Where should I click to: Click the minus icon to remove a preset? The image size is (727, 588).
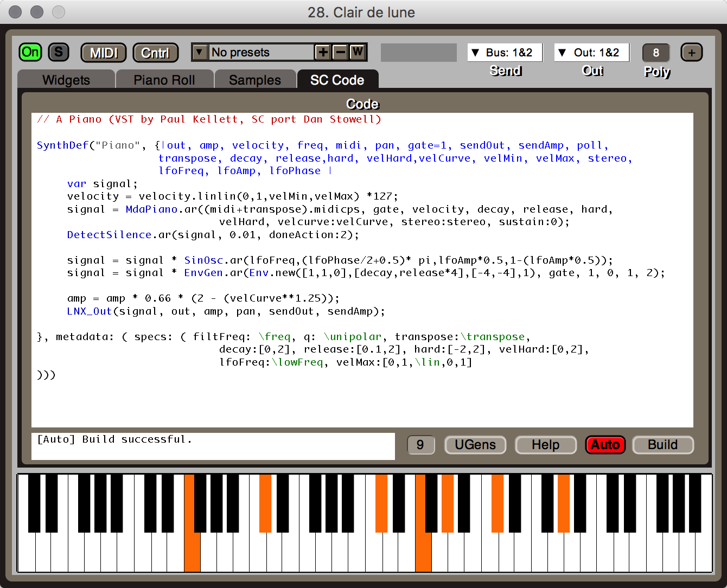[340, 53]
